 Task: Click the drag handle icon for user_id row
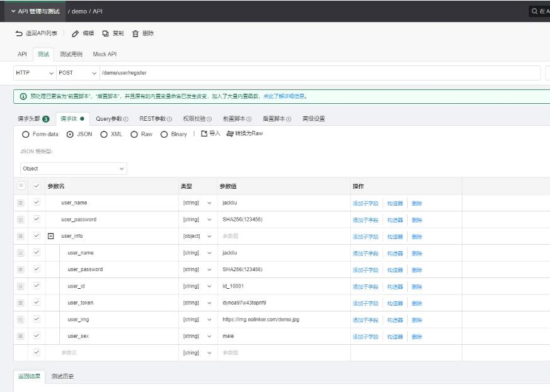point(21,286)
